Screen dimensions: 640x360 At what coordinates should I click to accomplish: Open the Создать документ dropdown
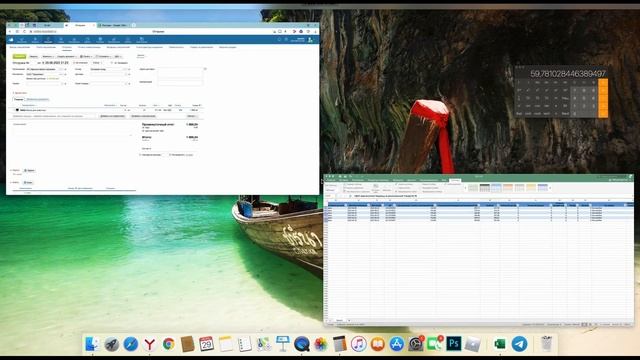67,56
